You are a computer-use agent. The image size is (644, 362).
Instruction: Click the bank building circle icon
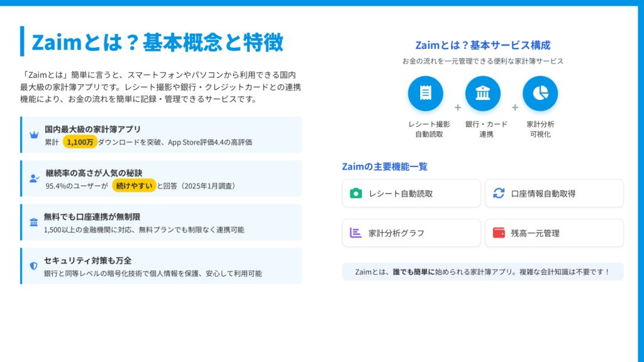point(483,94)
